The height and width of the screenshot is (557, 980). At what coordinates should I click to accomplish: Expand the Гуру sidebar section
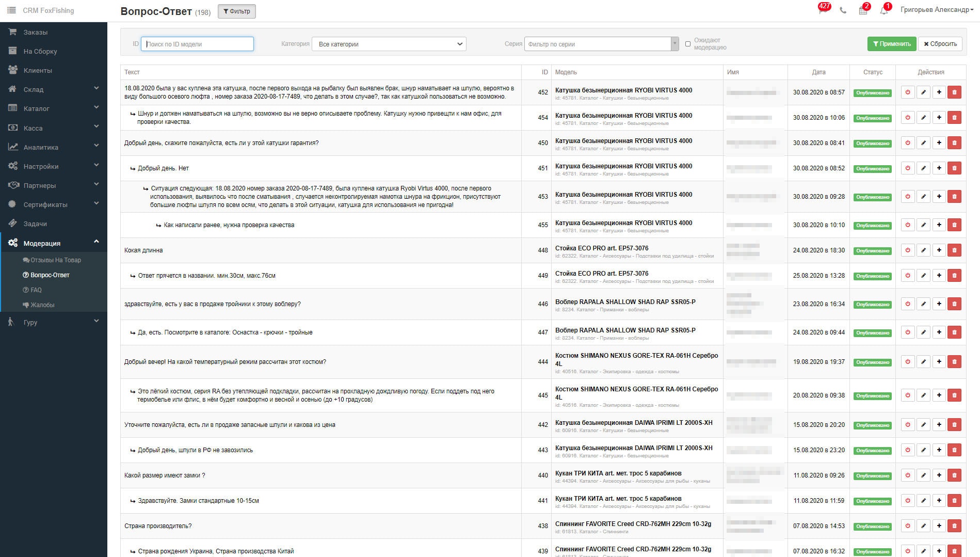pos(54,322)
